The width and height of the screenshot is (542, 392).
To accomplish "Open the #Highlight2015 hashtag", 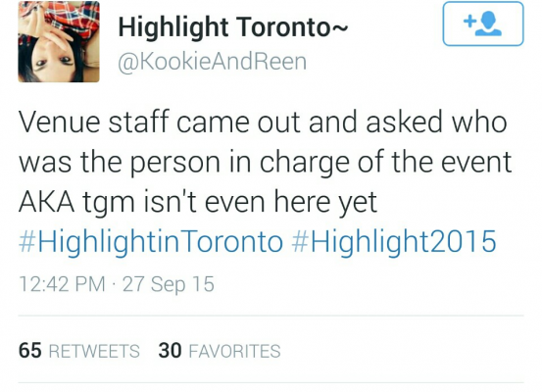I will (394, 242).
